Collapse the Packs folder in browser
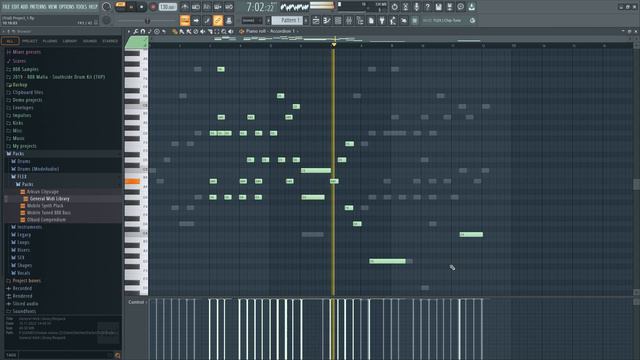Image resolution: width=640 pixels, height=360 pixels. coord(18,154)
